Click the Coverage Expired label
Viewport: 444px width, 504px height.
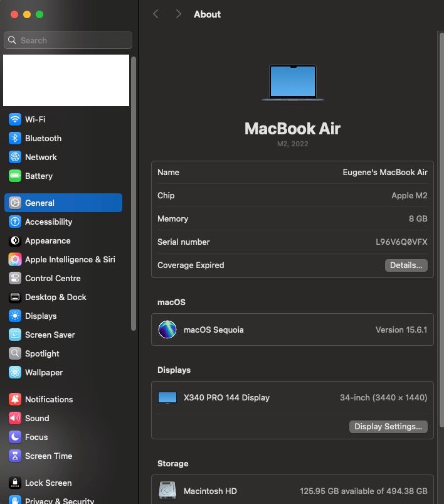(x=191, y=265)
